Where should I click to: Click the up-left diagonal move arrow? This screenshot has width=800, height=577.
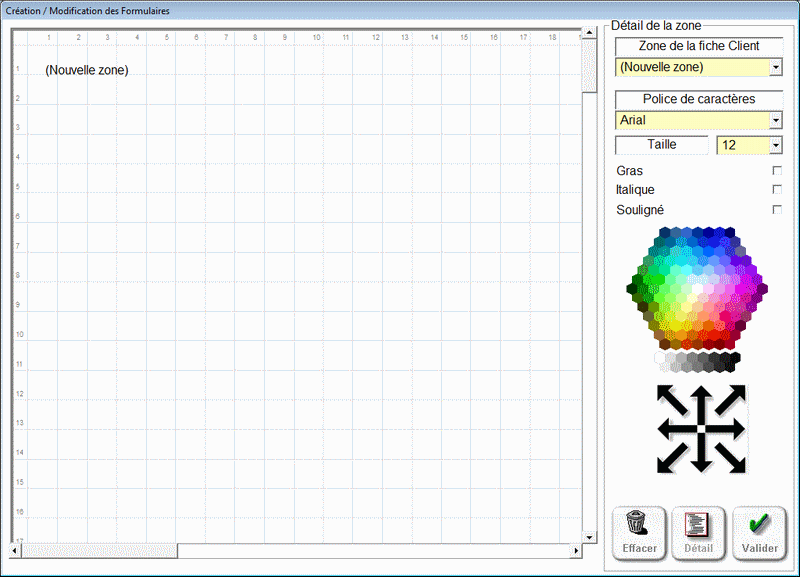tap(672, 400)
